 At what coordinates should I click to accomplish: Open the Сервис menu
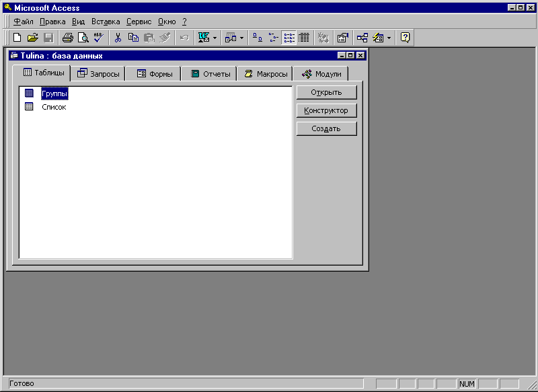(139, 22)
